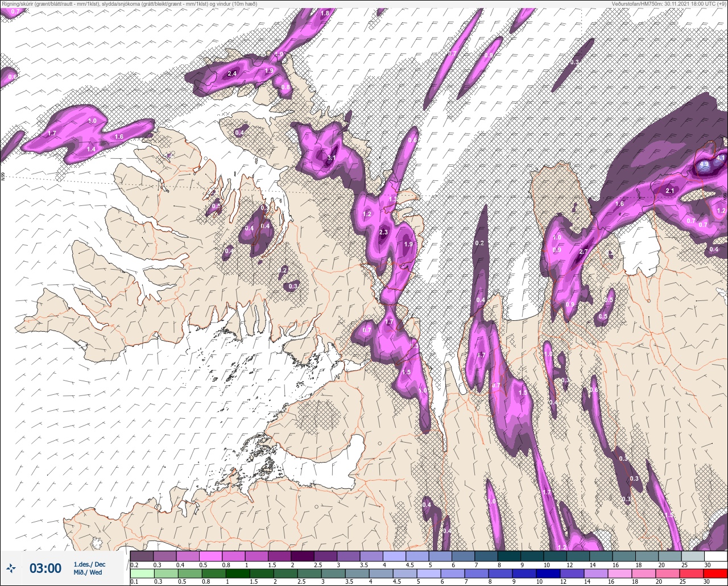Click the 2.1 precipitation value on the map
Image resolution: width=728 pixels, height=586 pixels.
click(x=670, y=191)
